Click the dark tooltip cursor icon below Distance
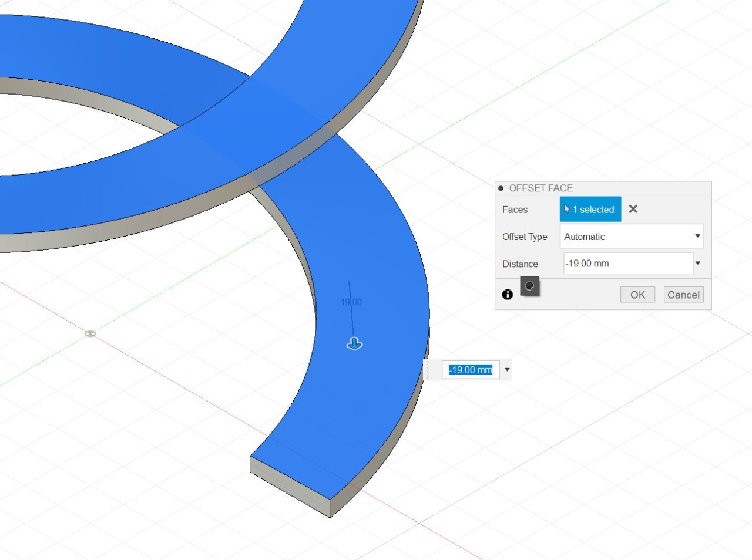The height and width of the screenshot is (560, 752). (x=530, y=286)
